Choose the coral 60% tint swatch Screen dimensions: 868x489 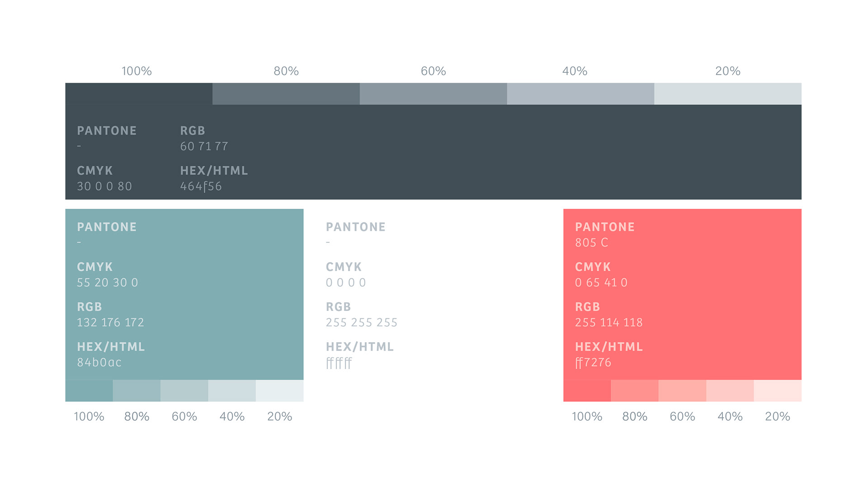[x=682, y=390]
